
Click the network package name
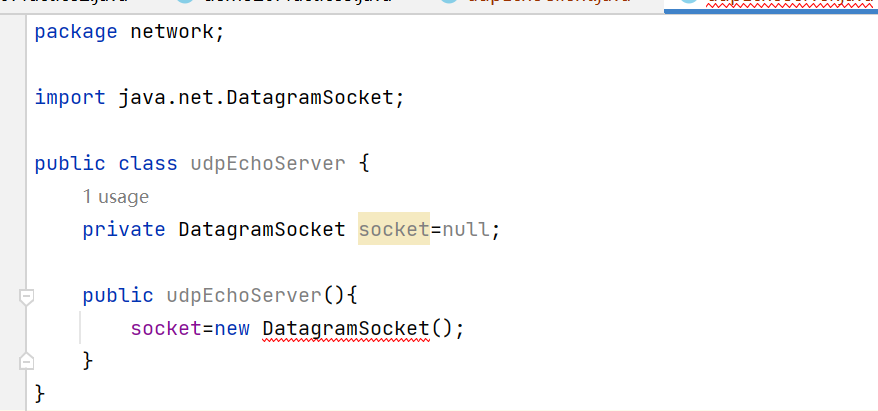[x=171, y=32]
